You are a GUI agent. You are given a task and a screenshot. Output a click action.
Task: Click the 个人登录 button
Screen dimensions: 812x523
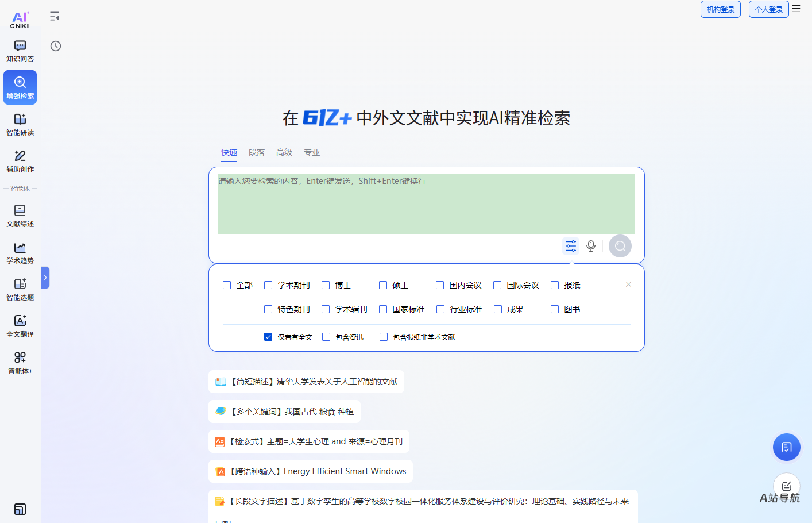(769, 9)
